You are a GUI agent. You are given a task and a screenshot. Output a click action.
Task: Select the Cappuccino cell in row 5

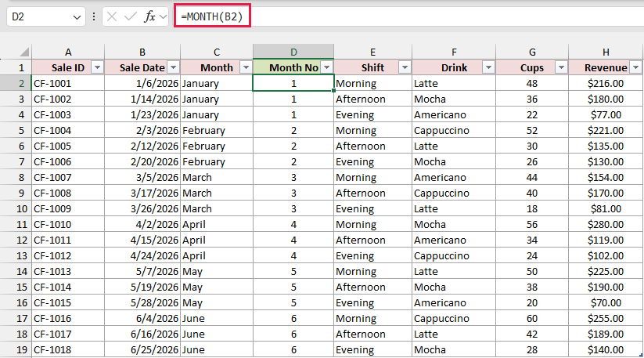pyautogui.click(x=454, y=130)
